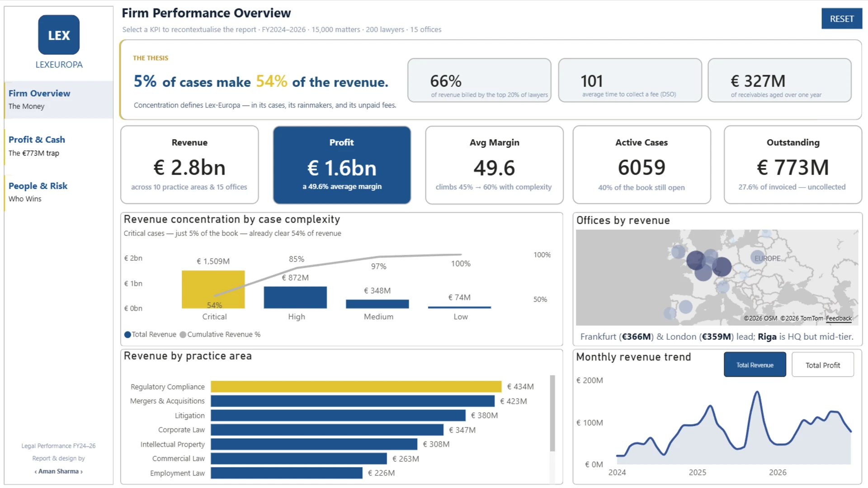Click the '€ 423M' Mergers & Acquisitions value
Screen dimensions: 868x488
(514, 401)
